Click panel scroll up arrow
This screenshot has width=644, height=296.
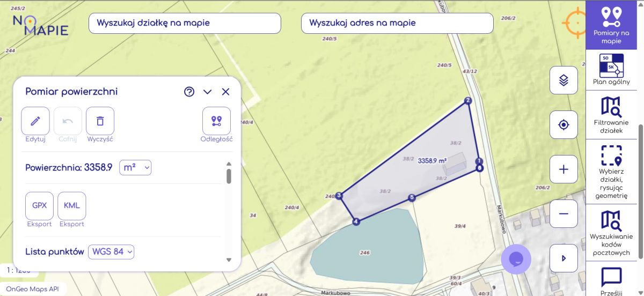[229, 164]
